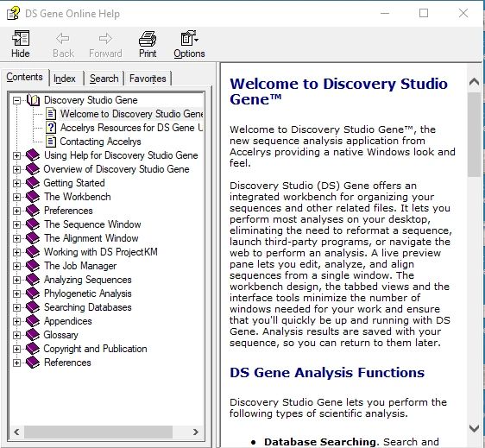This screenshot has width=485, height=448.
Task: Expand The Job Manager node
Action: (x=16, y=266)
